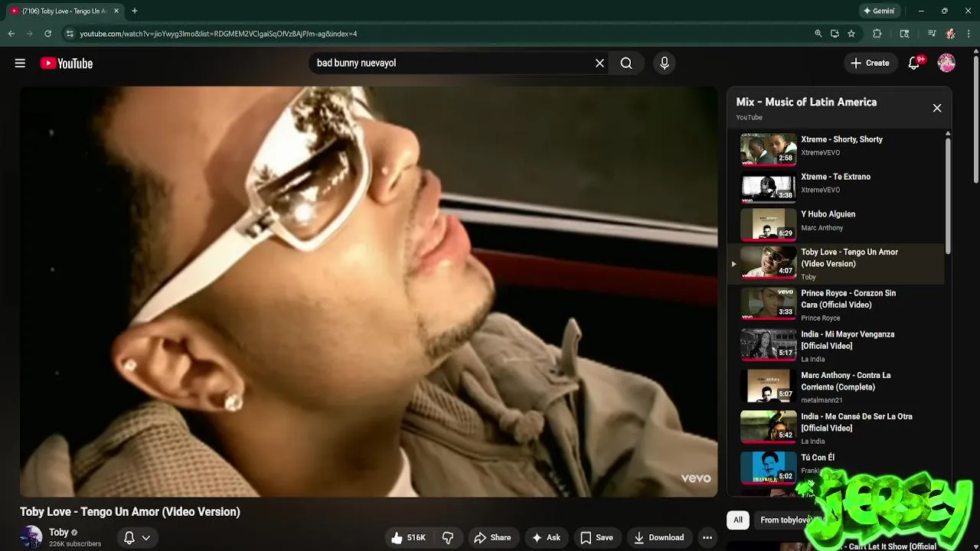Select Tú Con Él in playlist
Viewport: 980px width, 551px height.
click(836, 466)
